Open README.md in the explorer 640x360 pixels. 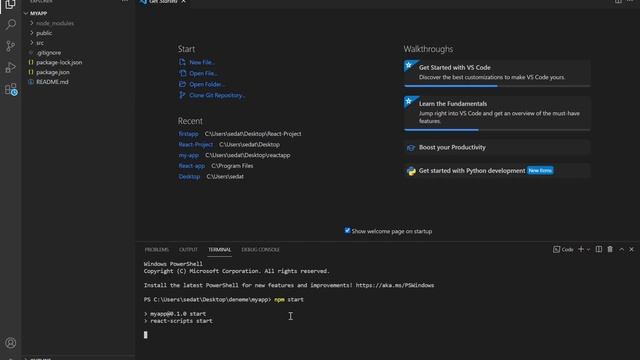[x=52, y=82]
